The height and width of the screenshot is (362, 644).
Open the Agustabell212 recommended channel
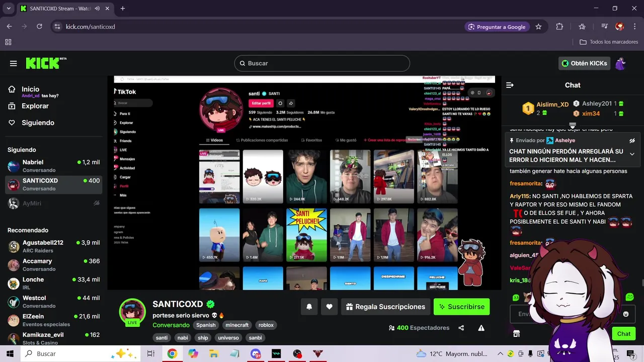click(x=54, y=246)
